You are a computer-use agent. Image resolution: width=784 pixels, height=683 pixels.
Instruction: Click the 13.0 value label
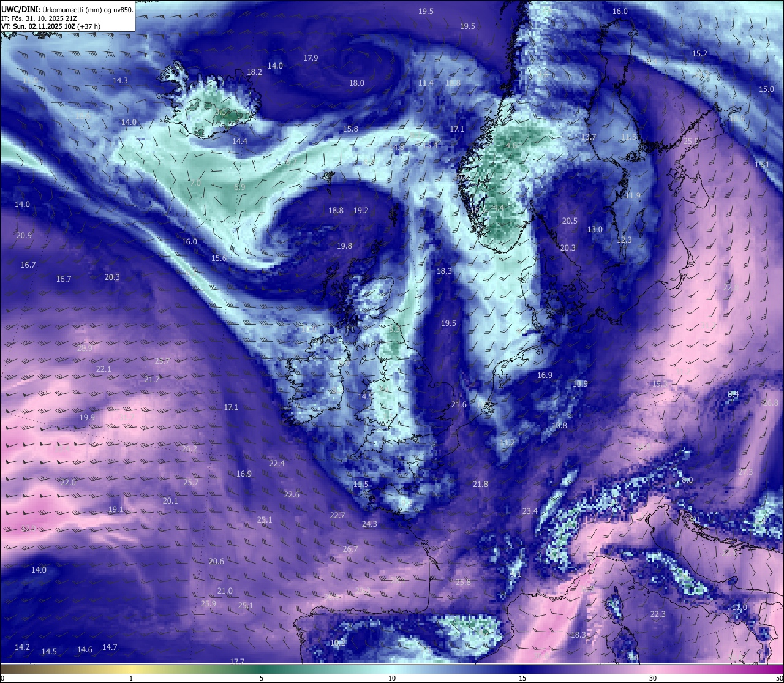[595, 230]
